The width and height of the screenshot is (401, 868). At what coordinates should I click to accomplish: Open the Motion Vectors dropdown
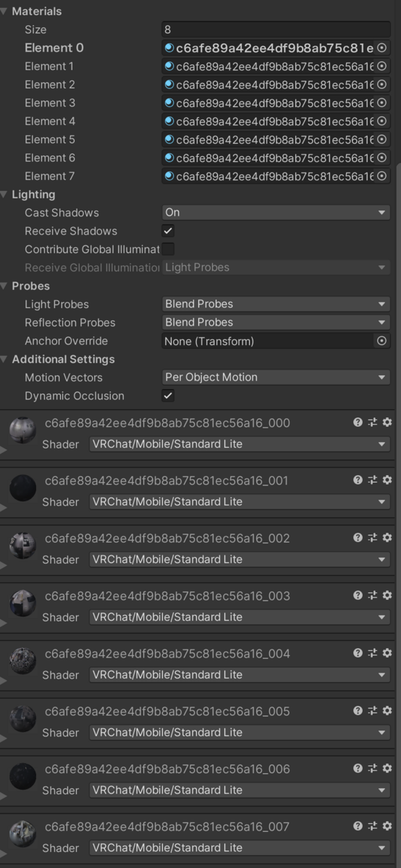tap(276, 377)
